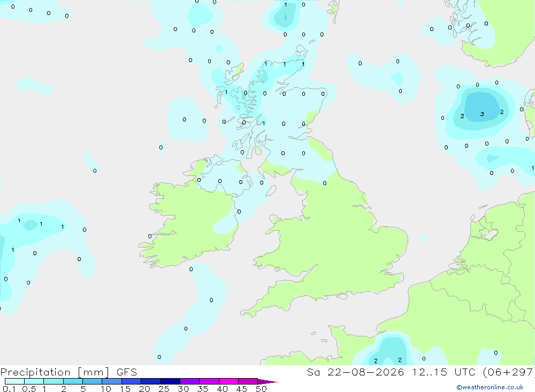Screen dimensions: 535x392
Task: Select the 40–45 mm magenta legend swatch
Action: pos(228,381)
